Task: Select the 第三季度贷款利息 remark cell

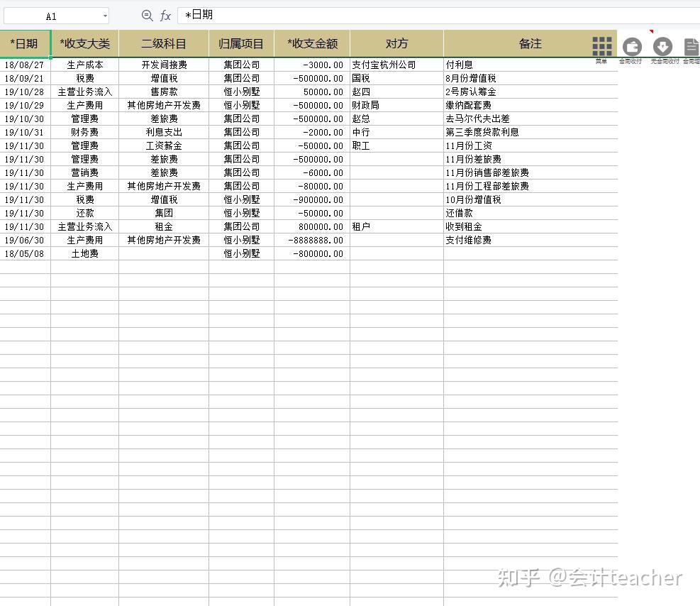Action: (x=530, y=132)
